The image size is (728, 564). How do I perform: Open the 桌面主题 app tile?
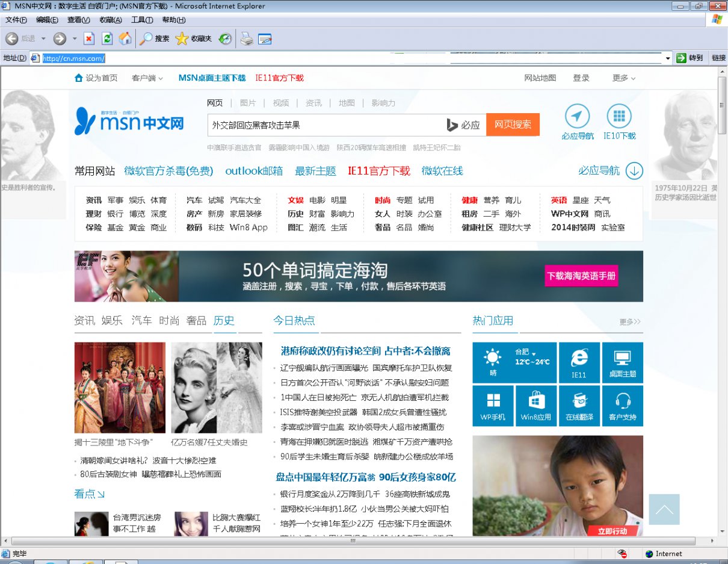(x=622, y=362)
